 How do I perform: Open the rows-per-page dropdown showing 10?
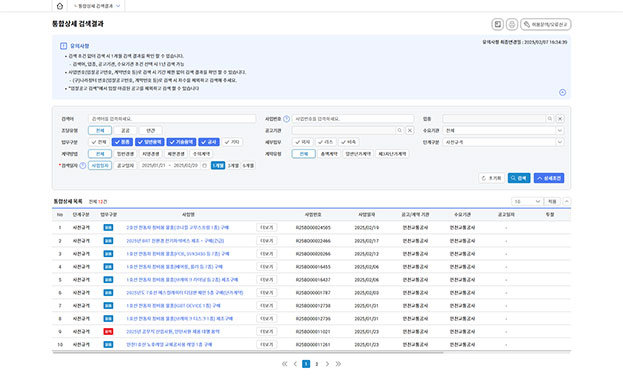526,201
